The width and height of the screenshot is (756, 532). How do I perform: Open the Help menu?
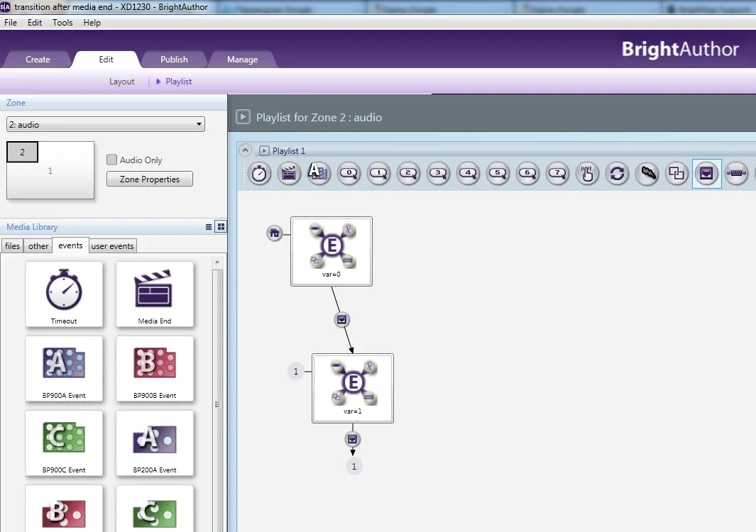pos(92,23)
